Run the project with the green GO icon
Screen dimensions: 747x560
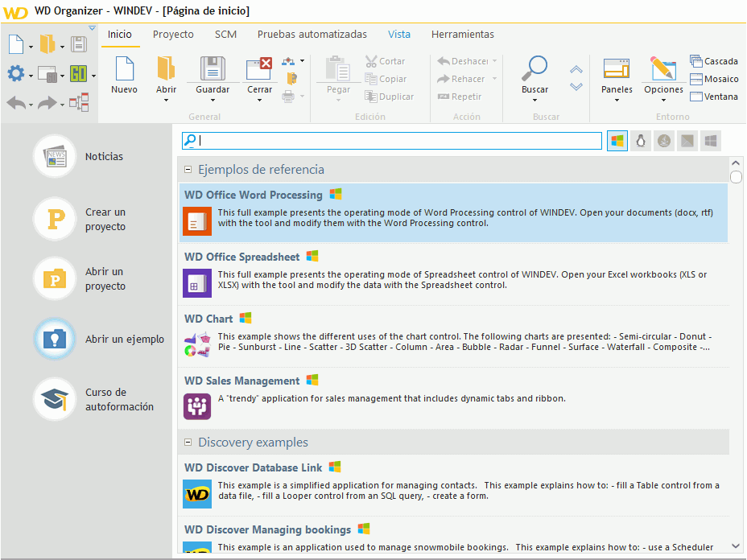point(79,74)
